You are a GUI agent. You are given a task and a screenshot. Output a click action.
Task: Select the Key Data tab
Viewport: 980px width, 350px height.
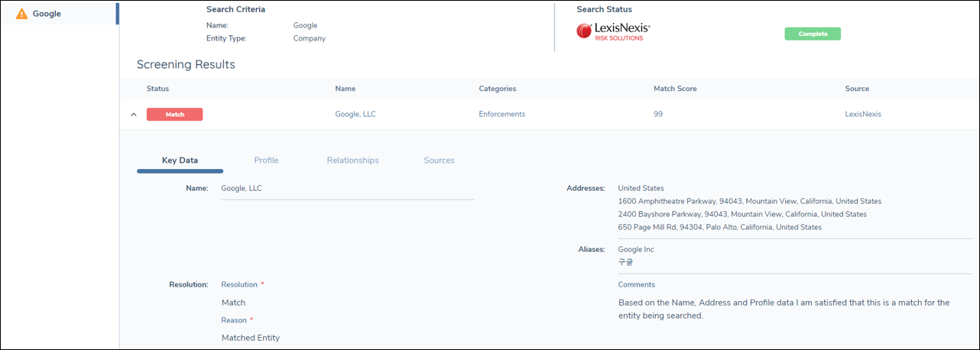180,160
